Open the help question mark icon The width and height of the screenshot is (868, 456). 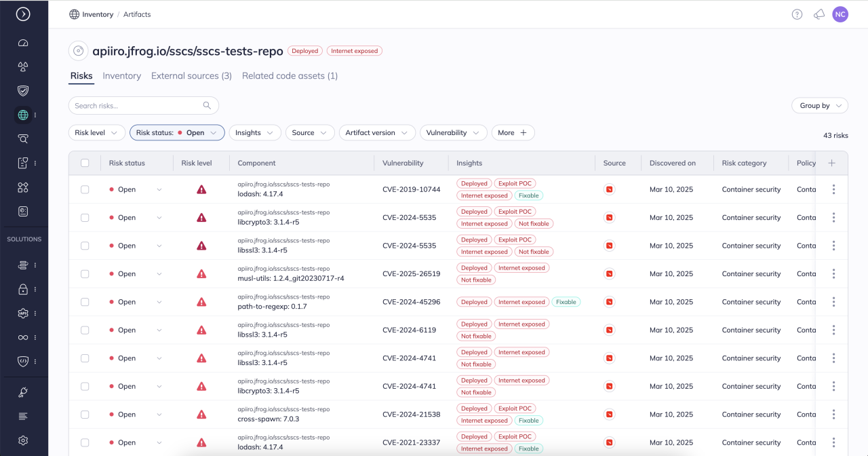tap(797, 14)
